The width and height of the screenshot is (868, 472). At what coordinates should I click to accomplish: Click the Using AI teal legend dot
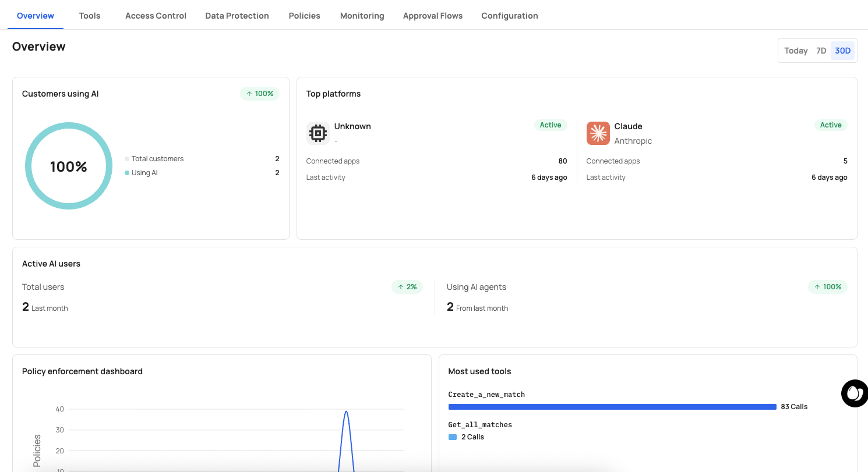(127, 173)
